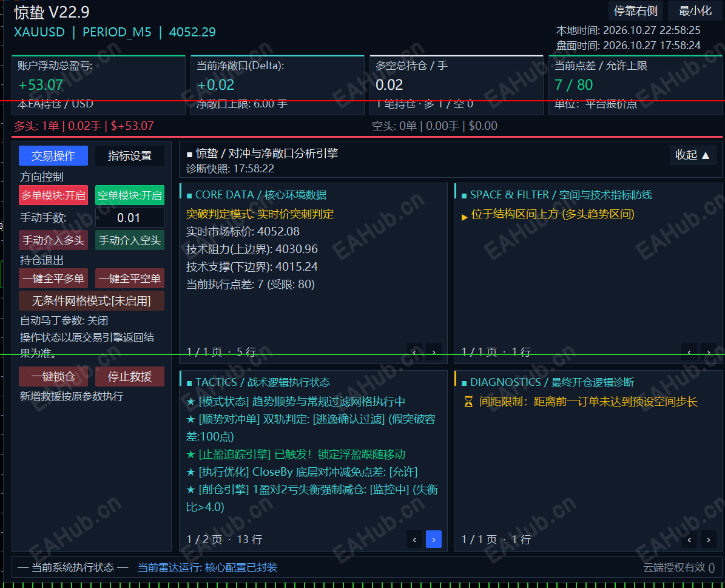
Task: Click the 空头: 0单 summary line
Action: 434,126
